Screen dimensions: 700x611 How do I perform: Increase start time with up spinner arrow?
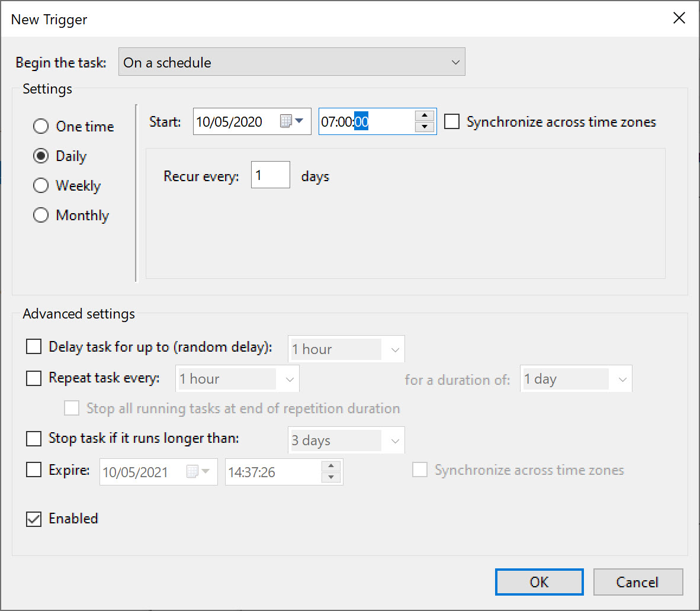(x=425, y=116)
